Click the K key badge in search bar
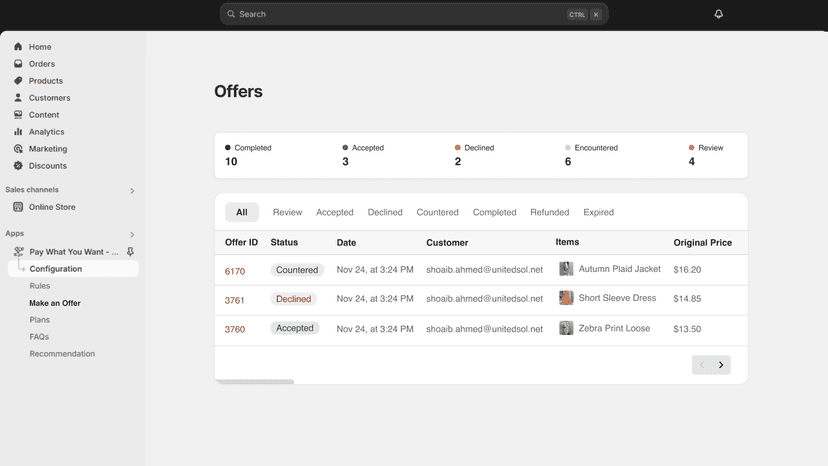Screen dimensions: 828x466 pyautogui.click(x=596, y=14)
